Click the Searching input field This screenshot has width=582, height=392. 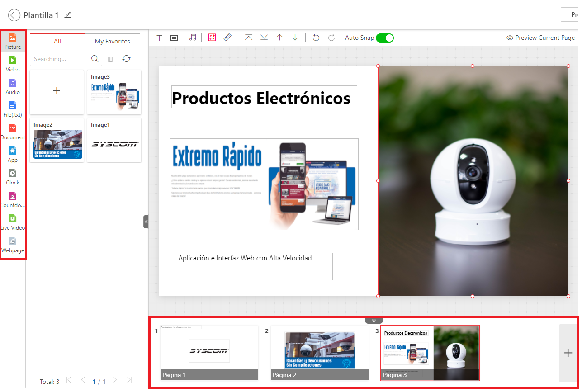[60, 59]
